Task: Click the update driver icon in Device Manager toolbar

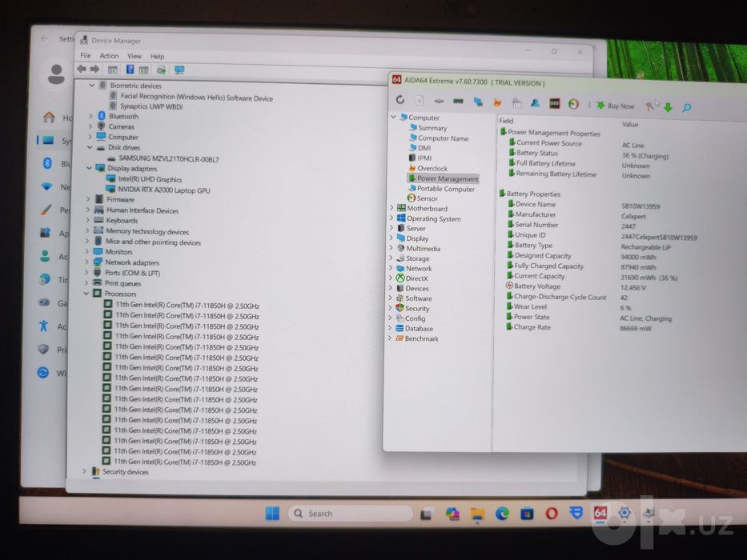Action: tap(161, 70)
